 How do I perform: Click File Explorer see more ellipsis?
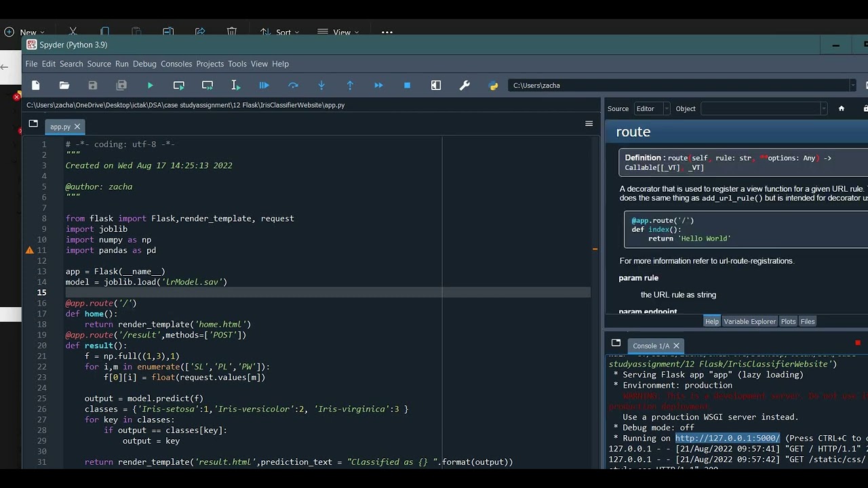pos(387,32)
